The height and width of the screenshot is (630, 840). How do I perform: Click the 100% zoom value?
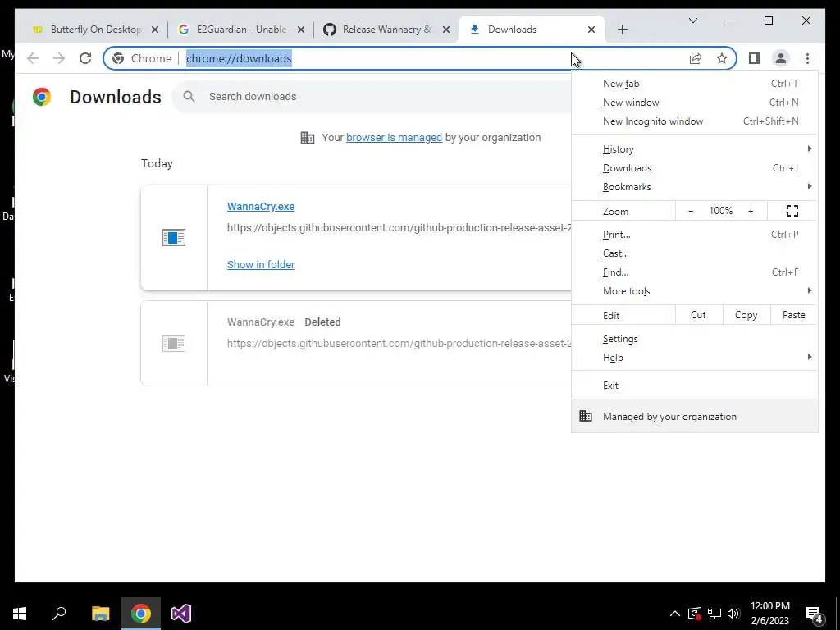[720, 211]
